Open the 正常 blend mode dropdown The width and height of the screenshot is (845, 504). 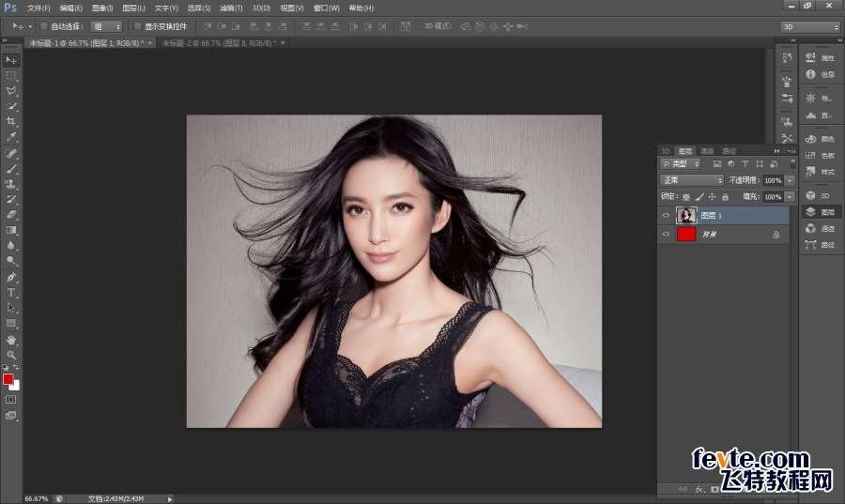click(x=691, y=180)
